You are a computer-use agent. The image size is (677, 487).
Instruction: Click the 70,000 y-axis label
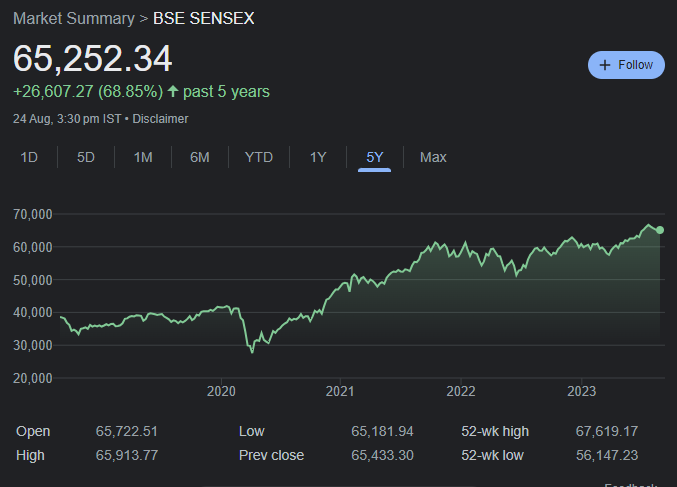tap(33, 214)
